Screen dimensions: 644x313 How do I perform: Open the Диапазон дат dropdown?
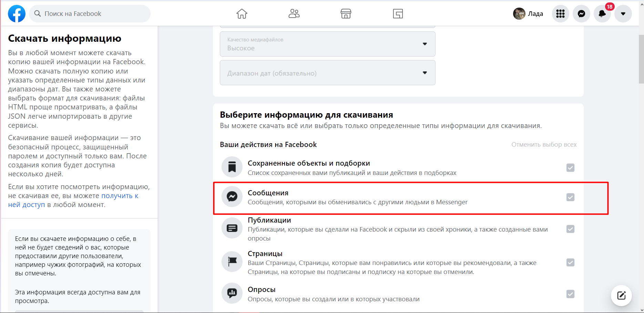click(327, 73)
